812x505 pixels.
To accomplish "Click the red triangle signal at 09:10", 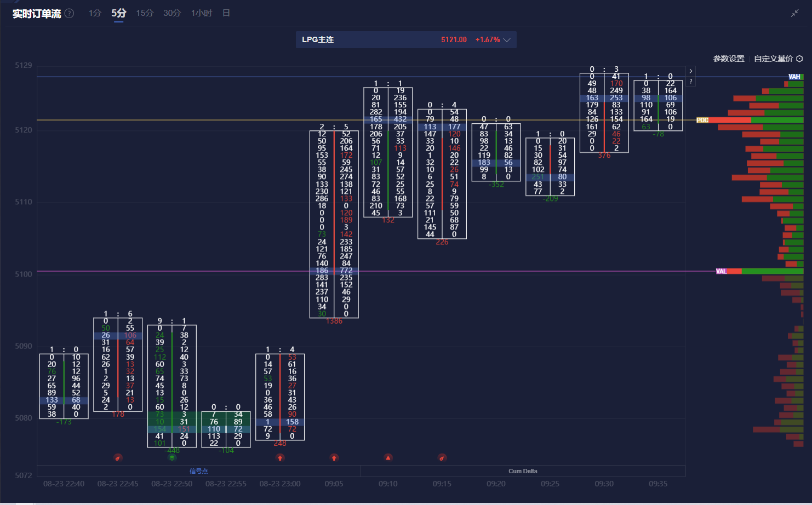I will [x=388, y=457].
